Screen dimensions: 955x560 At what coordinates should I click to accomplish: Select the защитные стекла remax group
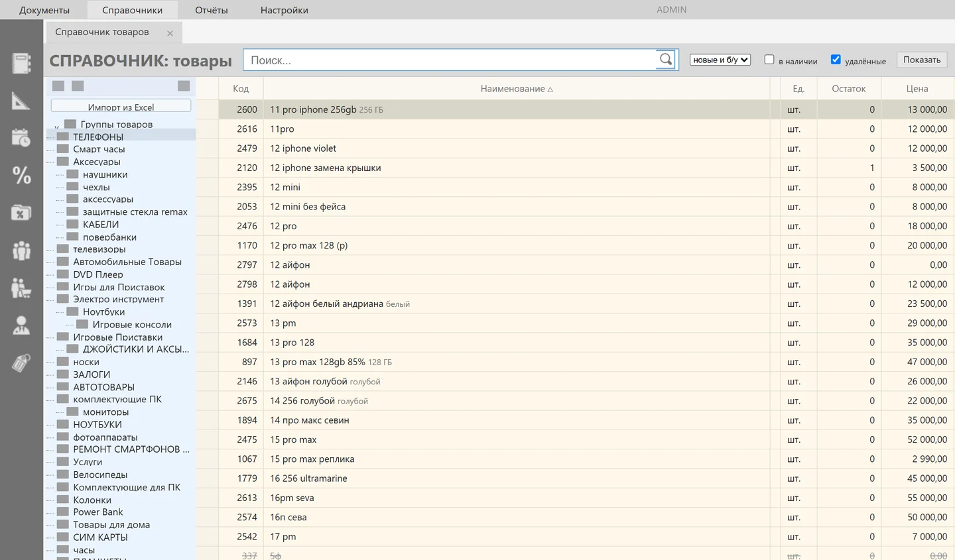point(135,212)
